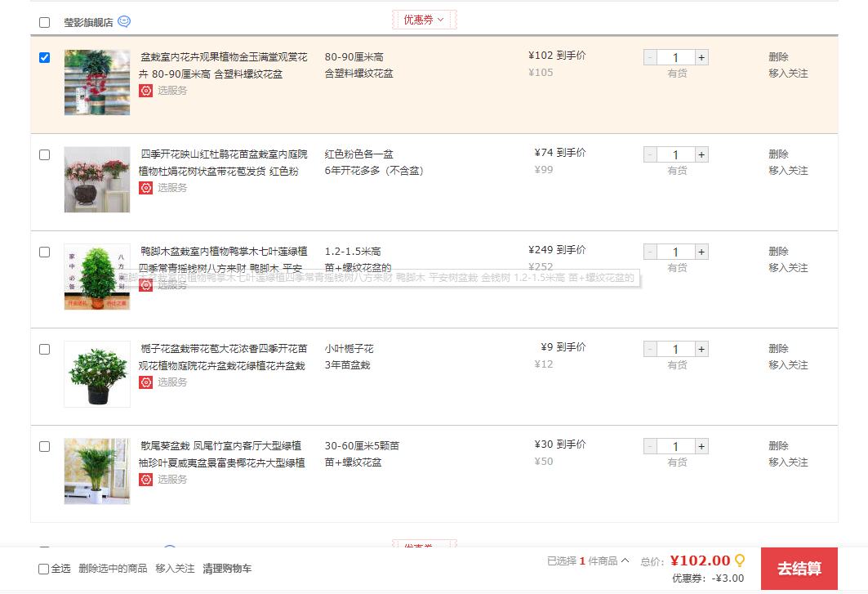Move 散尾葵 item to 关注 list
Viewport: 868px width, 594px height.
(x=788, y=462)
